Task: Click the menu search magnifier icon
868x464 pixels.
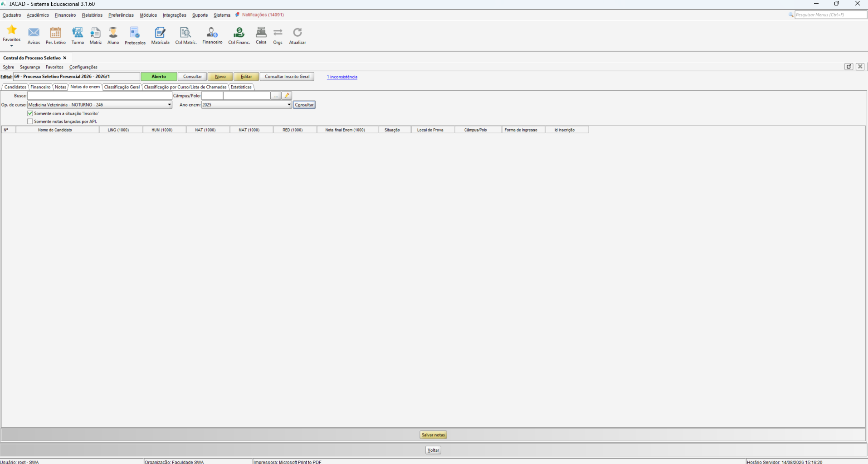Action: point(791,15)
